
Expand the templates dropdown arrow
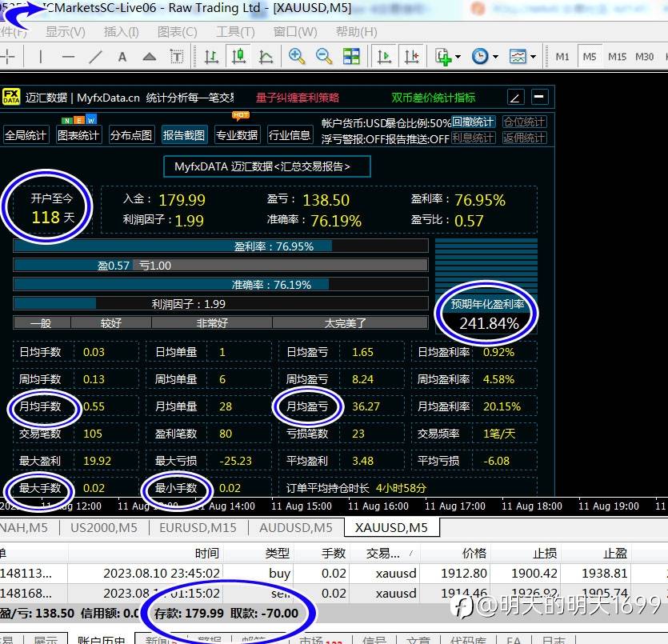[534, 57]
